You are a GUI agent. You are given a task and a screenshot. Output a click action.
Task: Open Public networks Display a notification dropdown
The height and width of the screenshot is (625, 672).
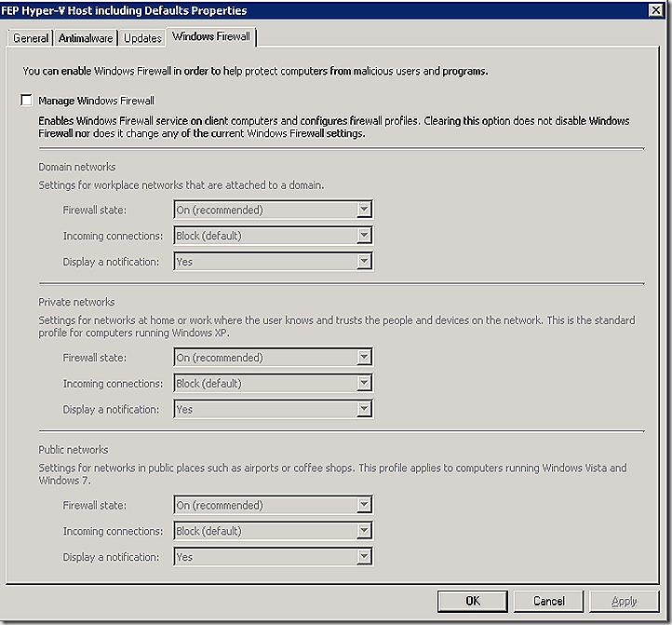(x=273, y=556)
